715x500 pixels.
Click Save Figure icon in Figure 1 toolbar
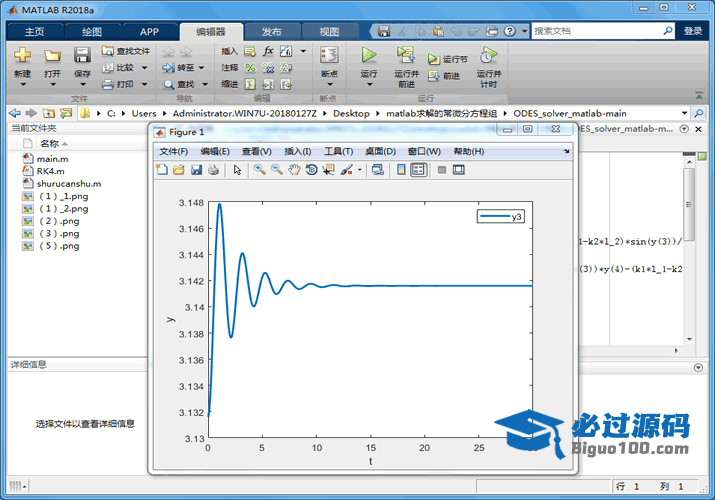click(x=197, y=170)
